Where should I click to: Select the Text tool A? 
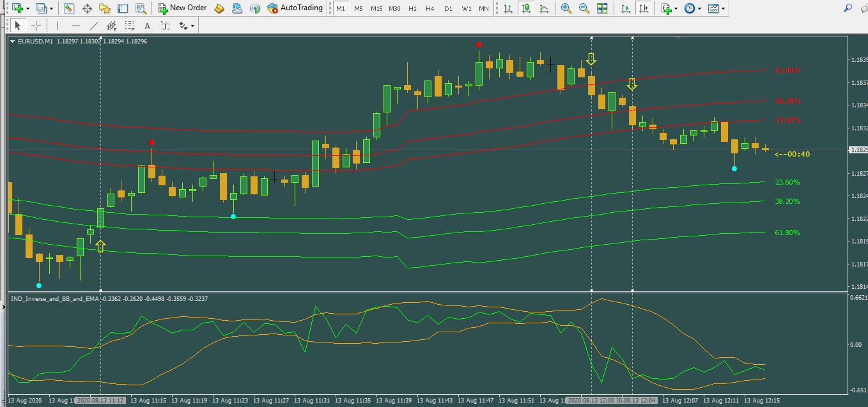click(x=147, y=26)
